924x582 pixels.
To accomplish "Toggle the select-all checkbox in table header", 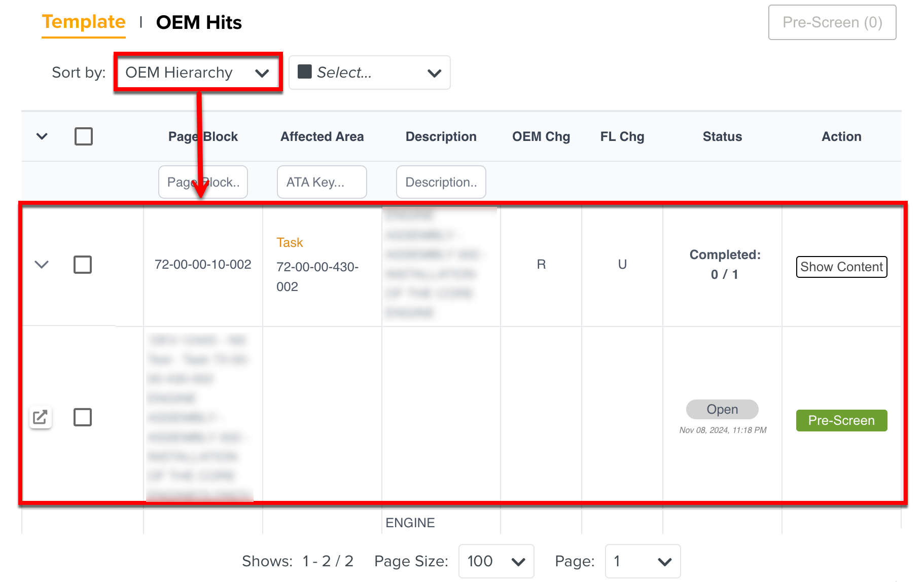I will pyautogui.click(x=84, y=136).
